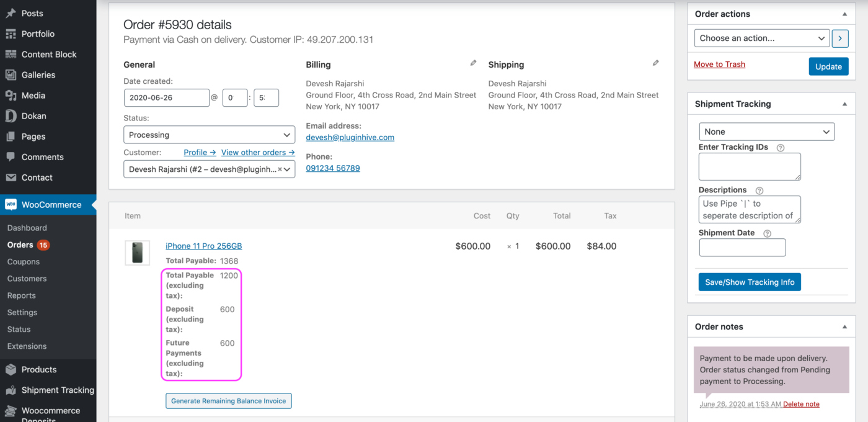Click the Shipment Date input field
This screenshot has height=422, width=868.
pyautogui.click(x=742, y=248)
